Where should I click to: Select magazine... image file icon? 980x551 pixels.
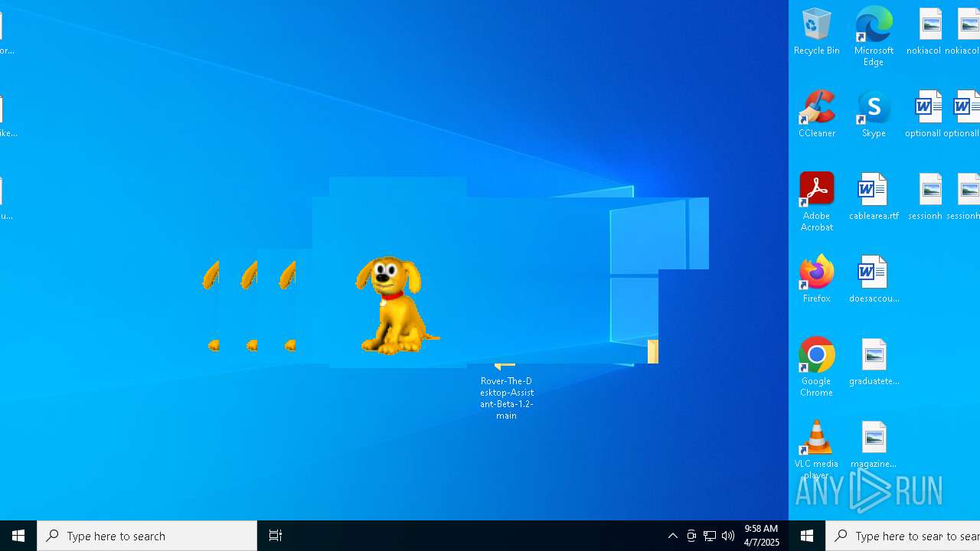click(874, 445)
